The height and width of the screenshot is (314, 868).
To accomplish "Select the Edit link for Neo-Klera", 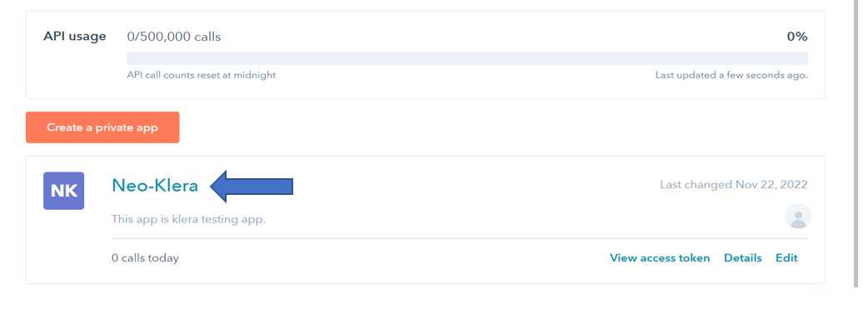I will pyautogui.click(x=786, y=258).
